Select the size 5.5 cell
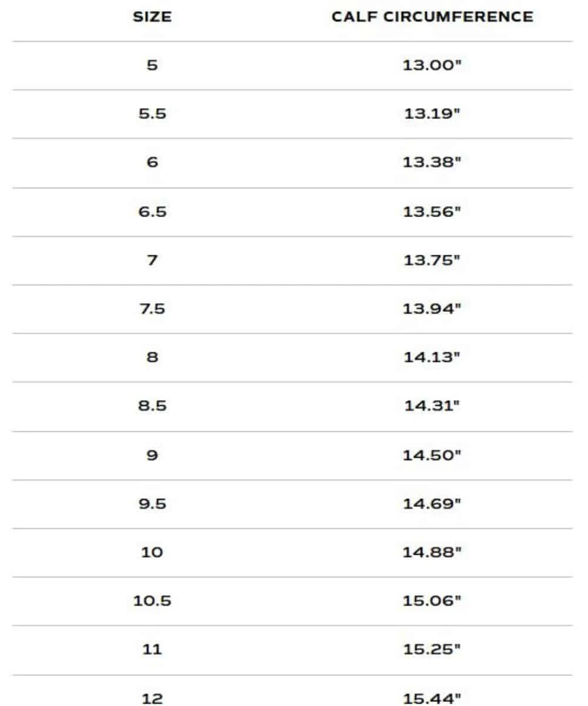This screenshot has height=706, width=588. (152, 114)
